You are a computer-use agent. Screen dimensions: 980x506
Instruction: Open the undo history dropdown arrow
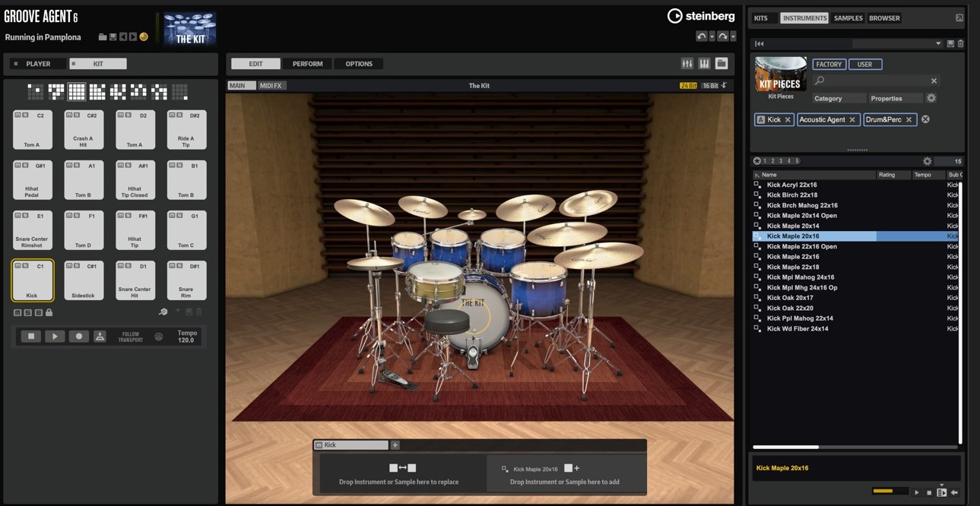pos(712,36)
